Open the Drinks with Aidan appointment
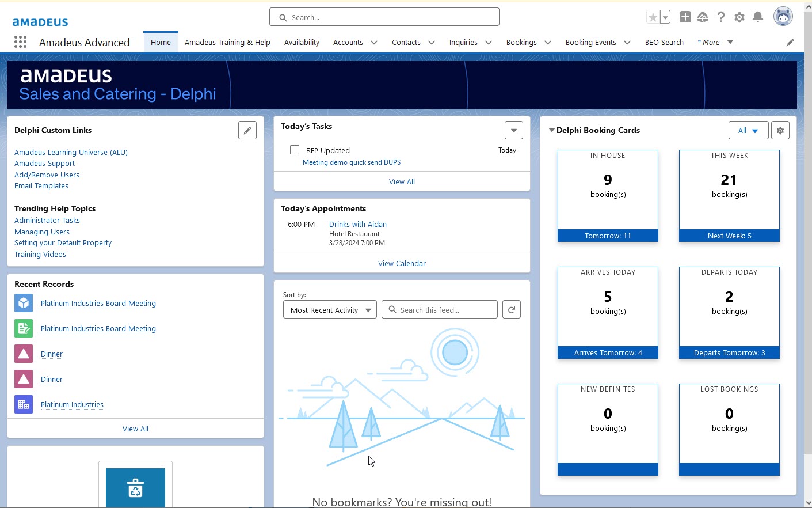 (x=358, y=224)
